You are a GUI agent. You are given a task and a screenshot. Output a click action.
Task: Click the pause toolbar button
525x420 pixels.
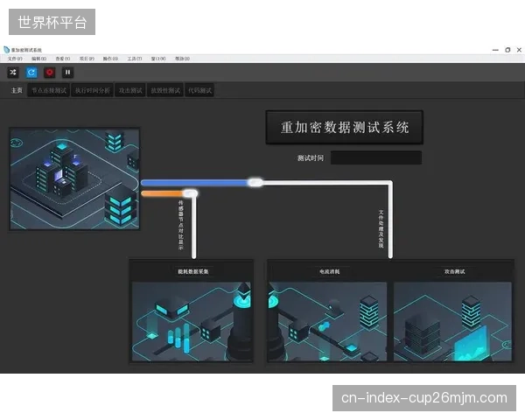click(x=67, y=73)
